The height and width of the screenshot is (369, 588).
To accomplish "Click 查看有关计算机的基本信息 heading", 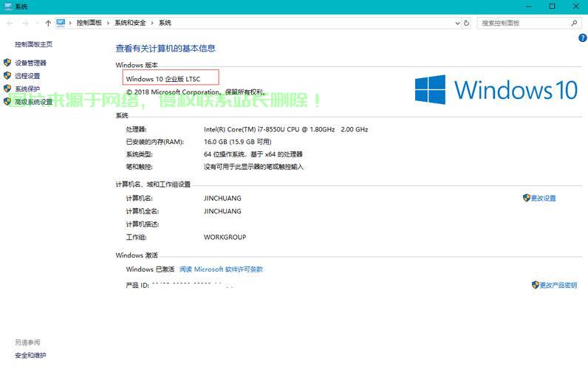I will point(165,48).
